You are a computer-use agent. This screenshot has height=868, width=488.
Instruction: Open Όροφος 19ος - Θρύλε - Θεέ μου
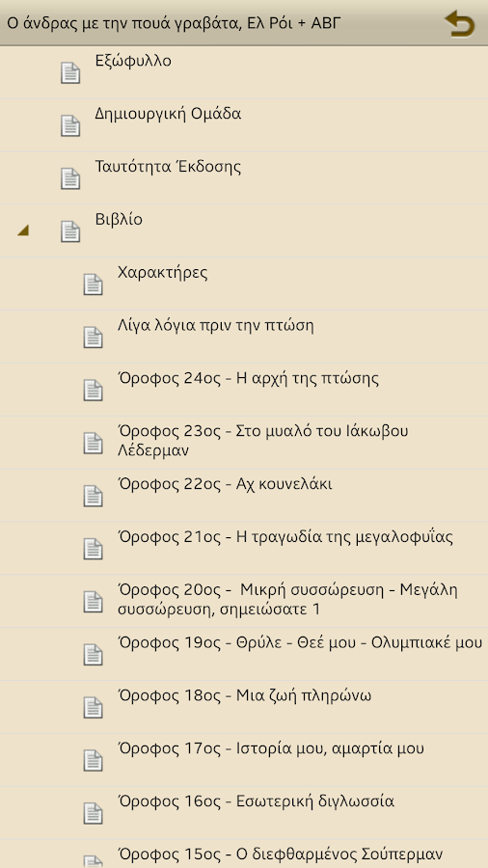click(244, 654)
